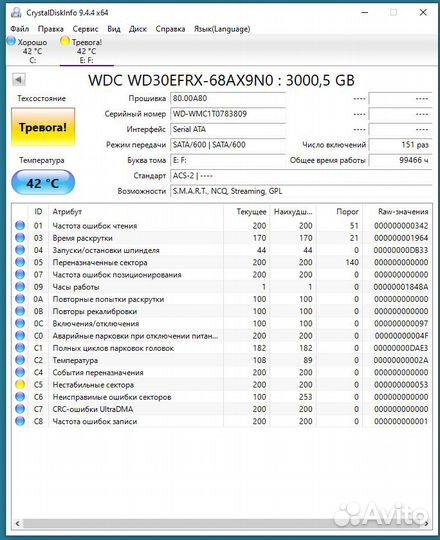Click yellow warning icon for attribute C5
440x540 pixels.
click(20, 385)
